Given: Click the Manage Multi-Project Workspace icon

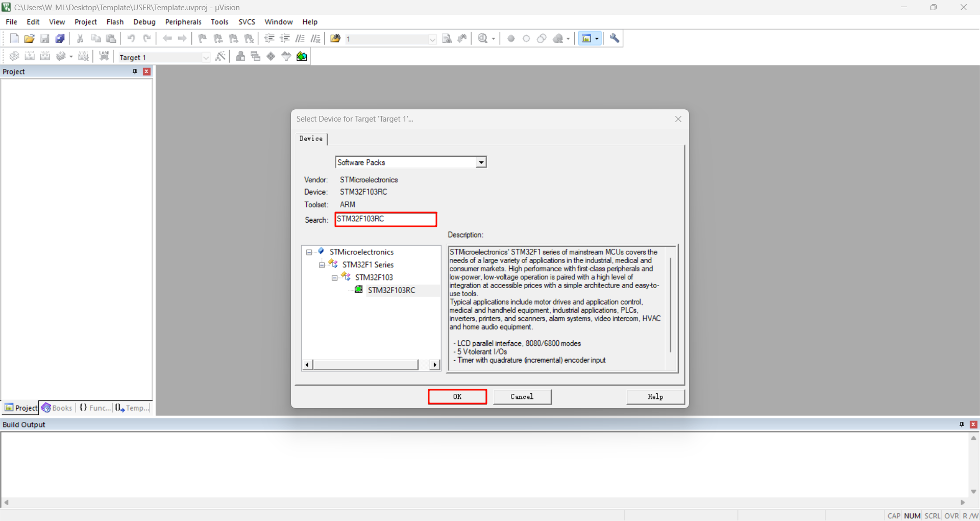Looking at the screenshot, I should [x=256, y=56].
